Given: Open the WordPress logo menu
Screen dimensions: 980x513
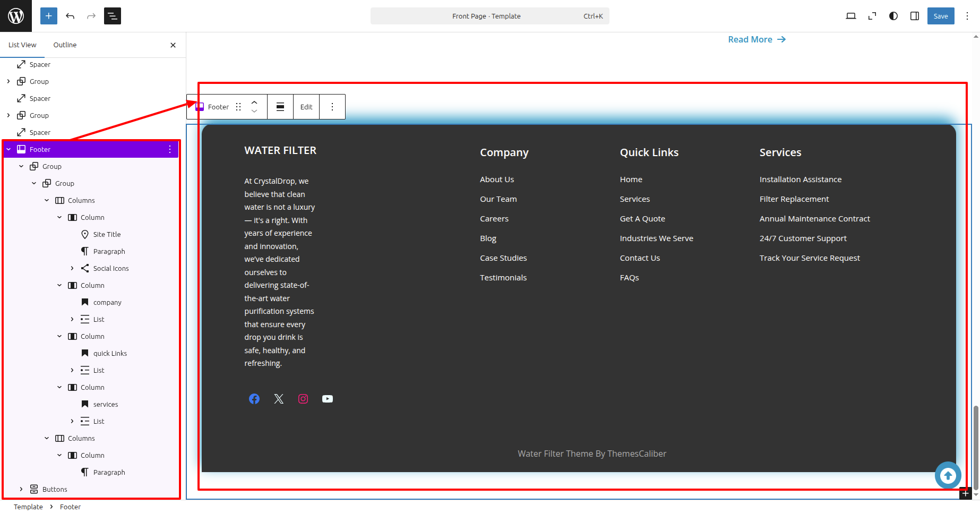Looking at the screenshot, I should [16, 16].
